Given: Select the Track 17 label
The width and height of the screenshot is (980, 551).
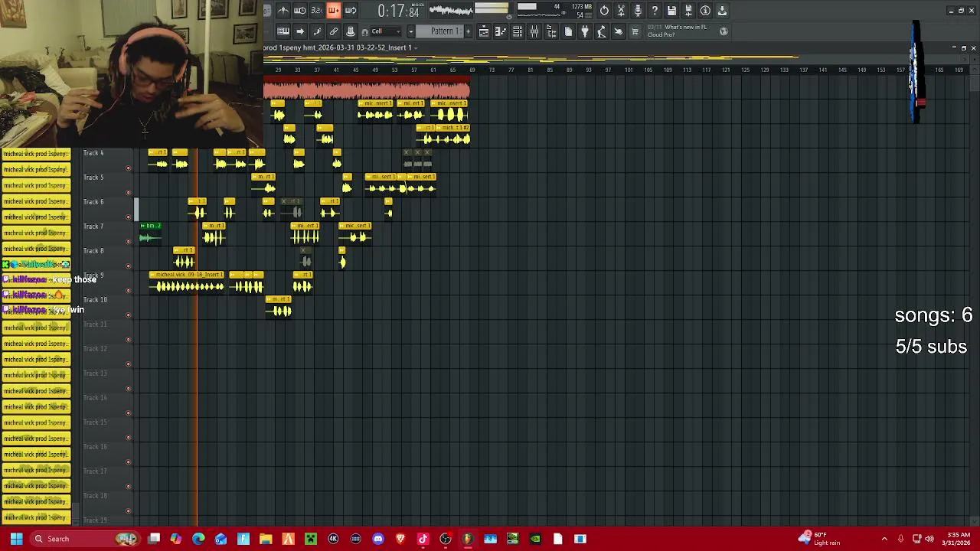Looking at the screenshot, I should (95, 471).
